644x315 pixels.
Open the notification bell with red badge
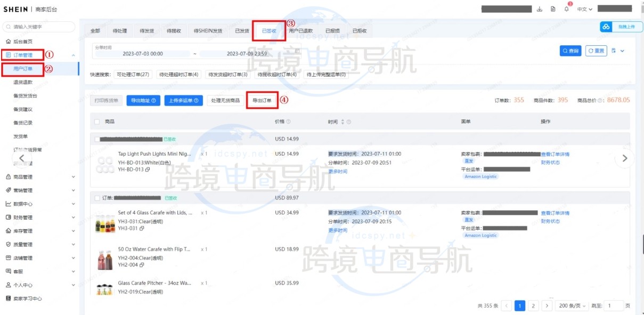click(566, 9)
